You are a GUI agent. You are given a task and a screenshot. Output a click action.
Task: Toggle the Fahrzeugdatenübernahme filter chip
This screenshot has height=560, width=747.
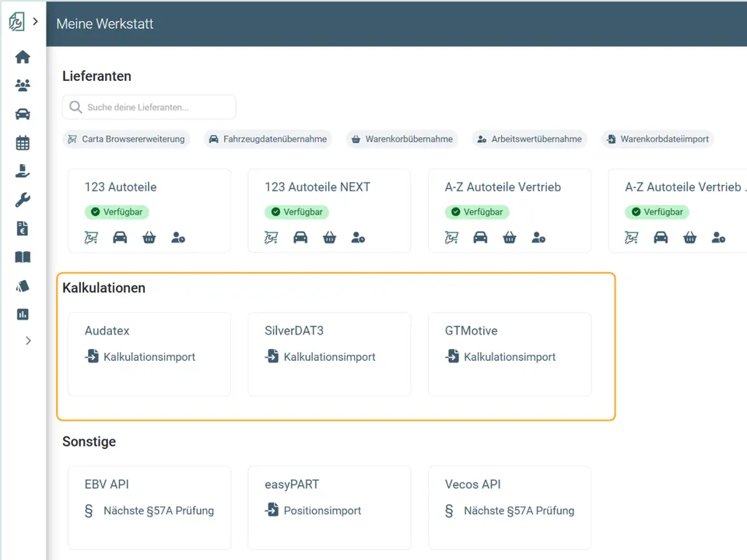click(x=268, y=139)
